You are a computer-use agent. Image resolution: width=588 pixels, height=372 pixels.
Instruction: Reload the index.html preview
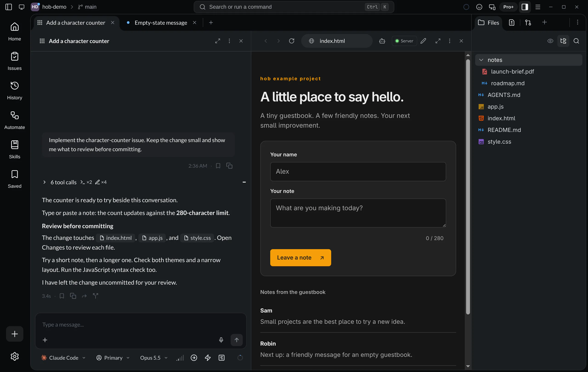point(291,41)
